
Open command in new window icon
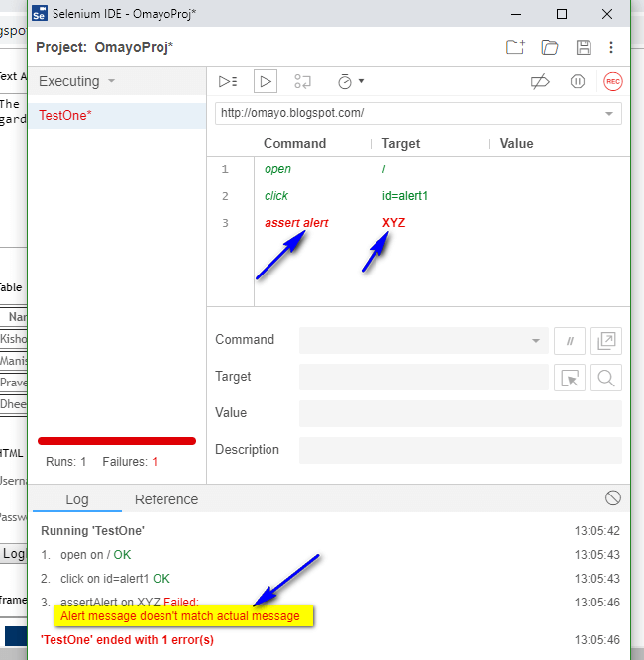(606, 341)
